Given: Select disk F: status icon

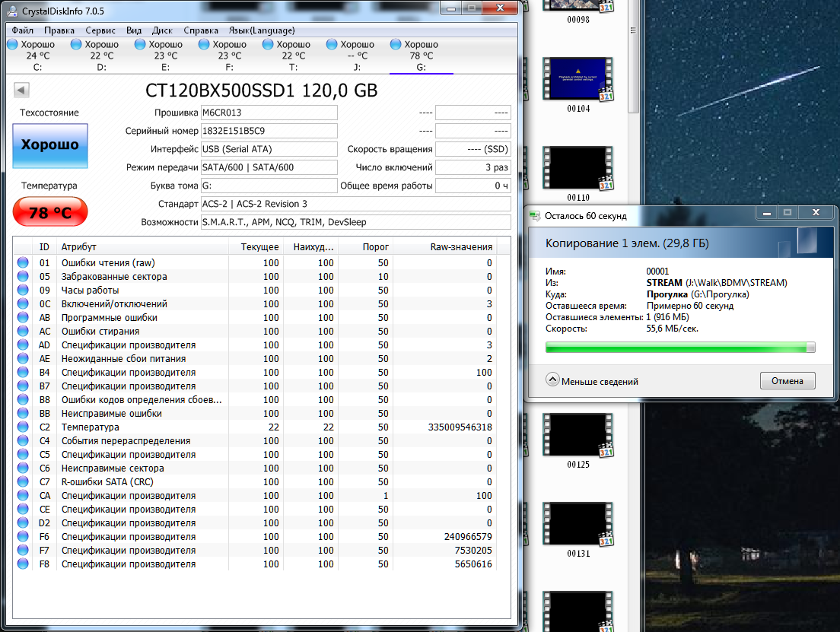Looking at the screenshot, I should pos(204,44).
